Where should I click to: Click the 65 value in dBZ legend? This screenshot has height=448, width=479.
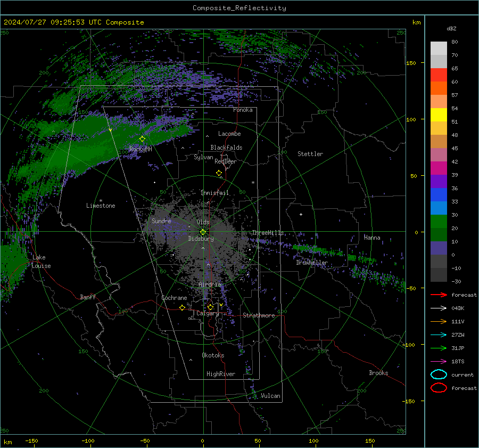point(455,69)
